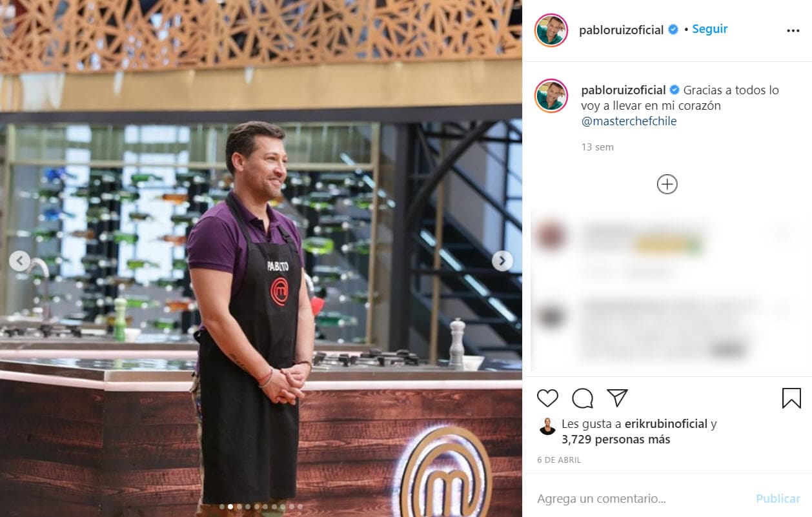
Task: Go to next photo with right arrow
Action: tap(502, 261)
